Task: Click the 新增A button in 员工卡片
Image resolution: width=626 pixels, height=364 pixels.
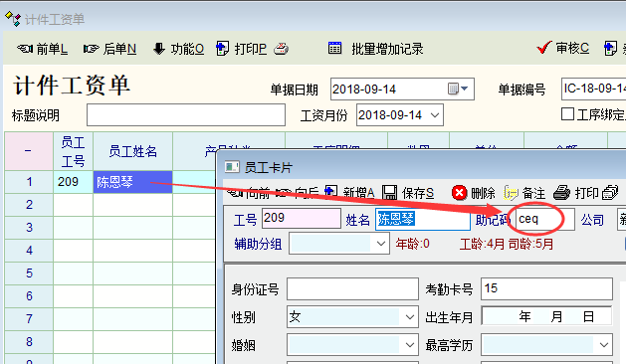Action: [x=349, y=193]
